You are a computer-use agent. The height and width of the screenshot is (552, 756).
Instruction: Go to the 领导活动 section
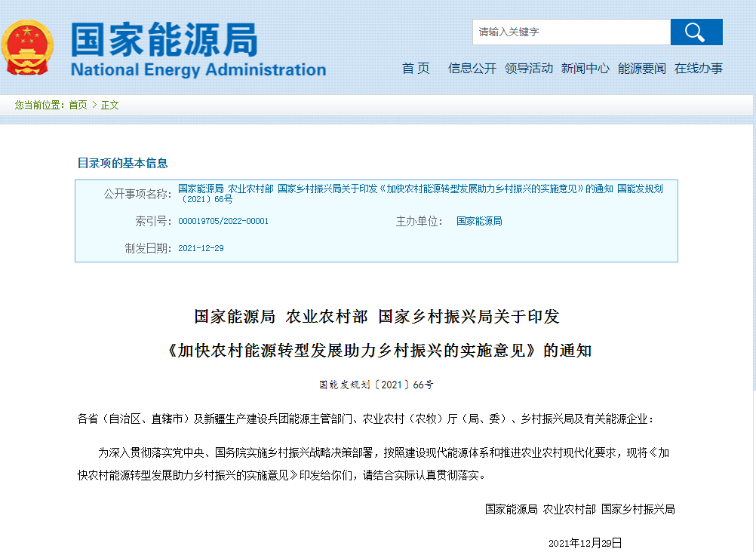coord(529,69)
